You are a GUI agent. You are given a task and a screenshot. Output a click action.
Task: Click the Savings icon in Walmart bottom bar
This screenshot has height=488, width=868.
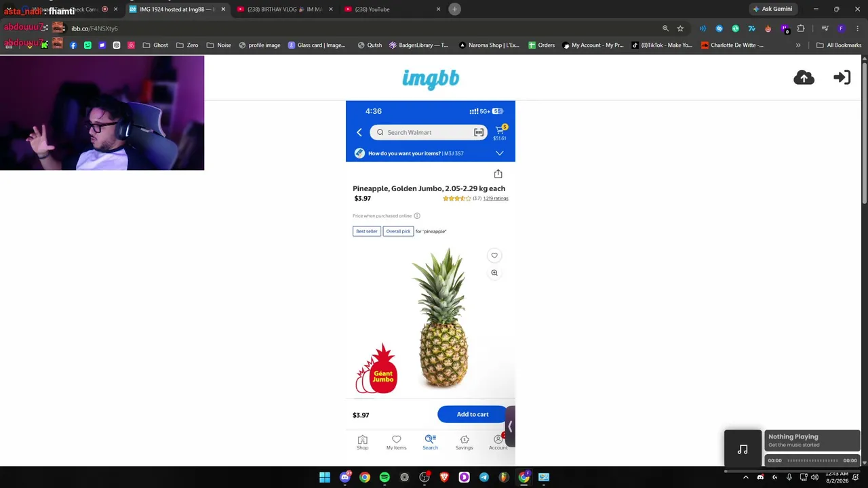tap(465, 443)
